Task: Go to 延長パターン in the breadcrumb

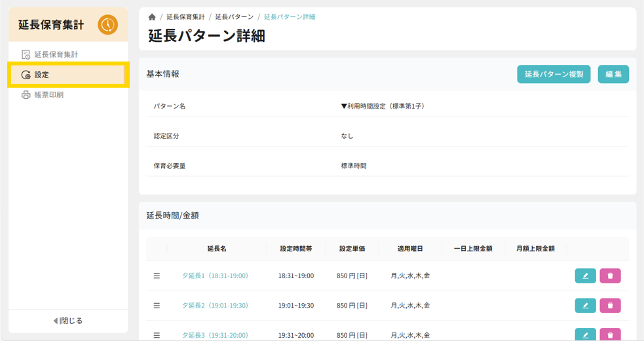Action: (234, 17)
